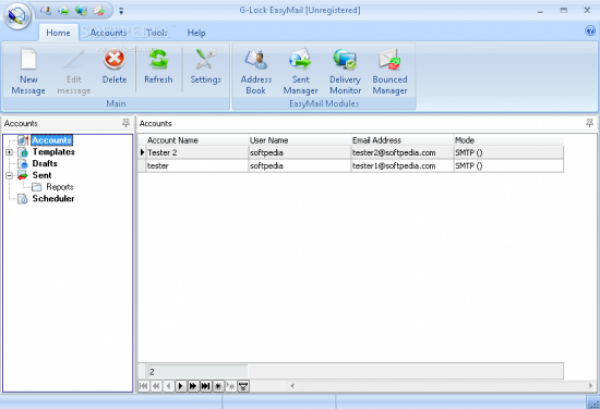Open the filter button in the navigator
The height and width of the screenshot is (409, 600).
tap(243, 386)
